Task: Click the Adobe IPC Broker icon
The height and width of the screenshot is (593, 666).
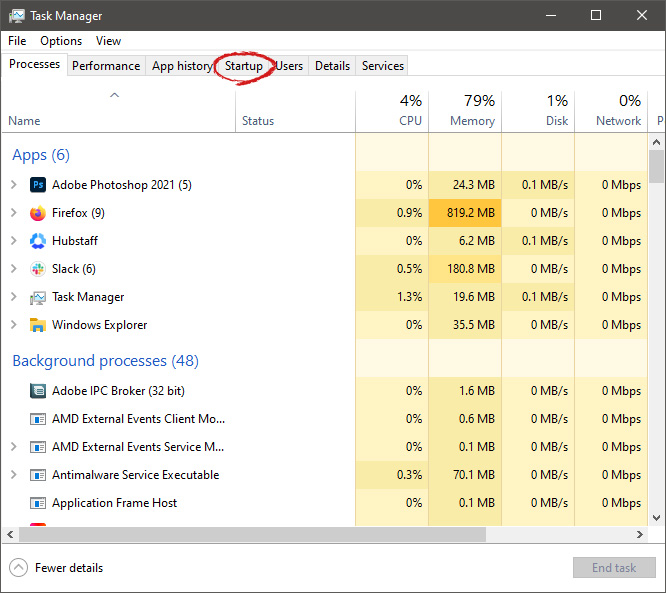Action: tap(38, 391)
